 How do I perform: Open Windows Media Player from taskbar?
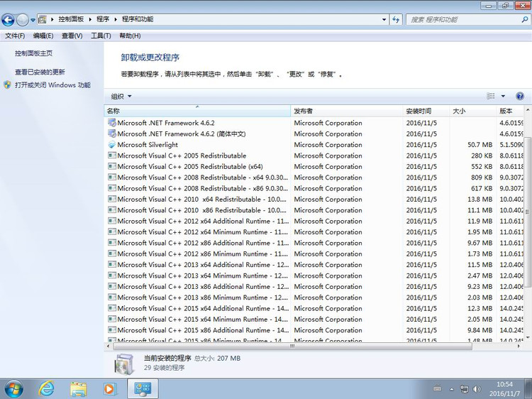109,388
